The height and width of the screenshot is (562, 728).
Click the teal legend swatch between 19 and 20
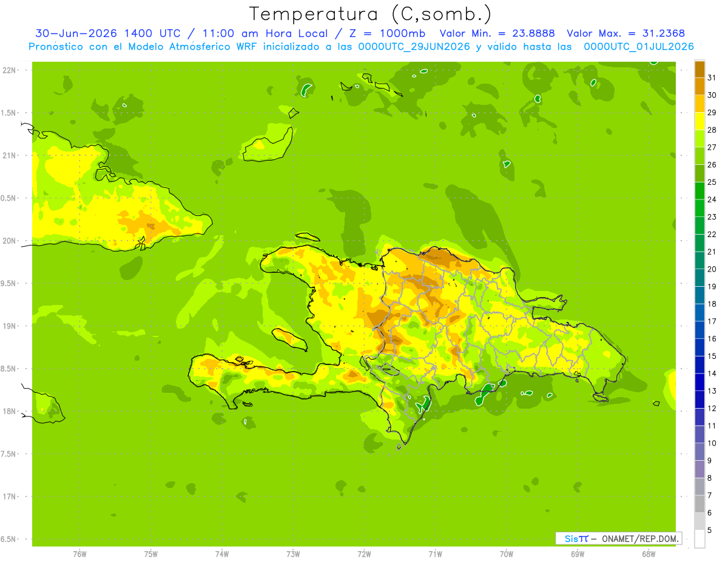tap(699, 278)
